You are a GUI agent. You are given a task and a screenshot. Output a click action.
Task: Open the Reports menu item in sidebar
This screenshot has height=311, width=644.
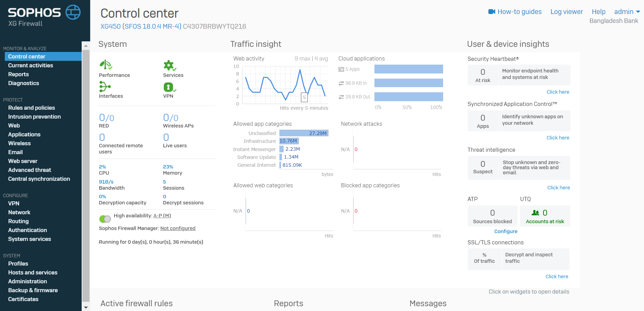coord(18,74)
